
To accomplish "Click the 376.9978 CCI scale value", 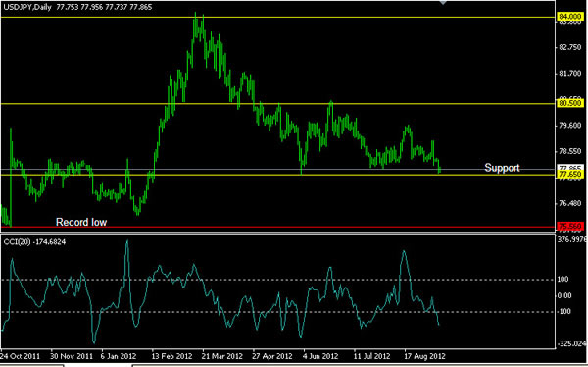I will coord(573,239).
